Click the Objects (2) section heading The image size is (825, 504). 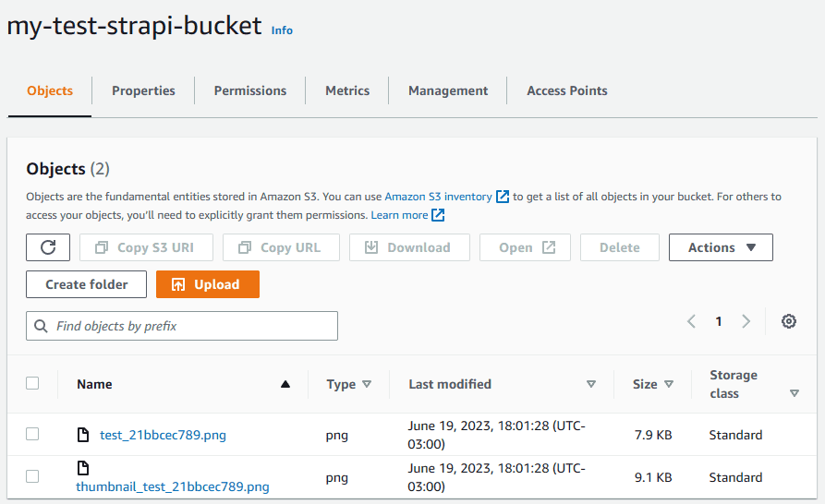coord(67,169)
